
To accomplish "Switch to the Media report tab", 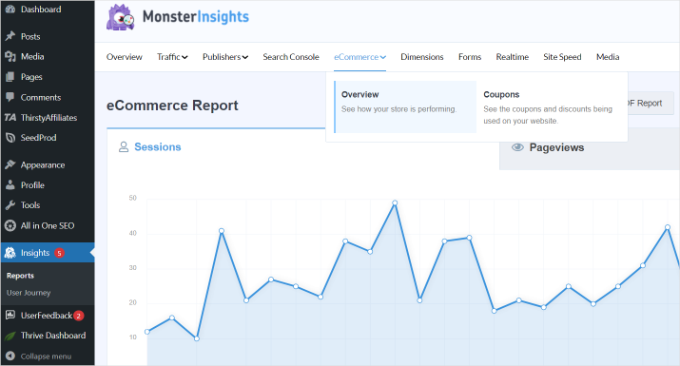I will pos(608,57).
